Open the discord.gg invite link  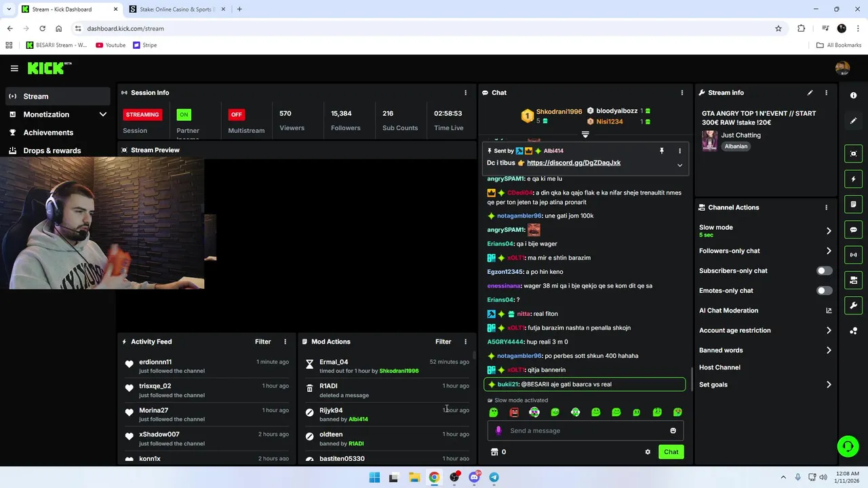click(x=574, y=163)
